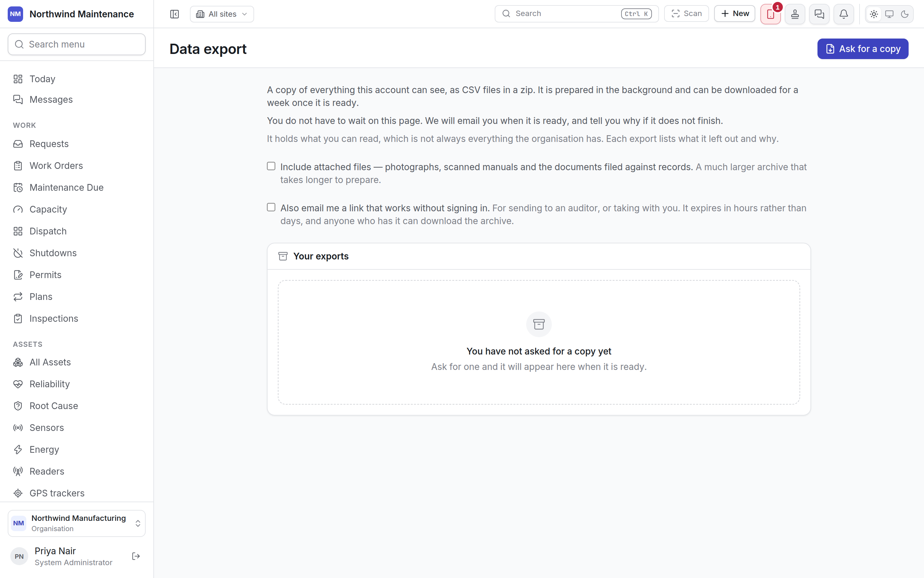Viewport: 924px width, 578px height.
Task: Open the notifications bell
Action: [x=844, y=14]
